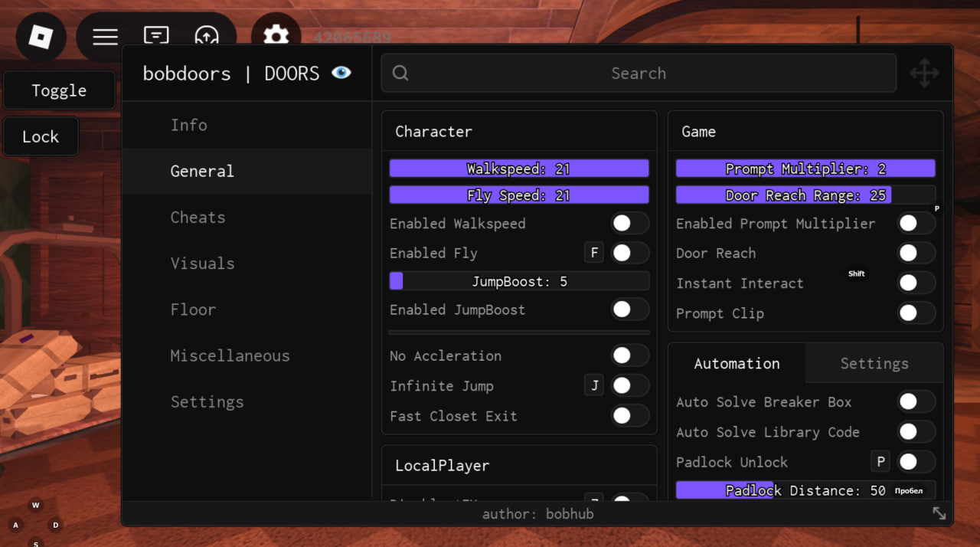This screenshot has width=980, height=547.
Task: Click the eye icon next to DOORS title
Action: pyautogui.click(x=341, y=73)
